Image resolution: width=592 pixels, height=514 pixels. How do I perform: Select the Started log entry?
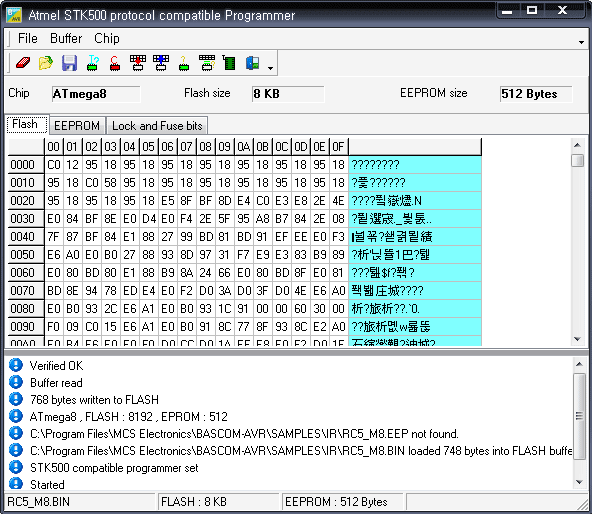coord(47,485)
